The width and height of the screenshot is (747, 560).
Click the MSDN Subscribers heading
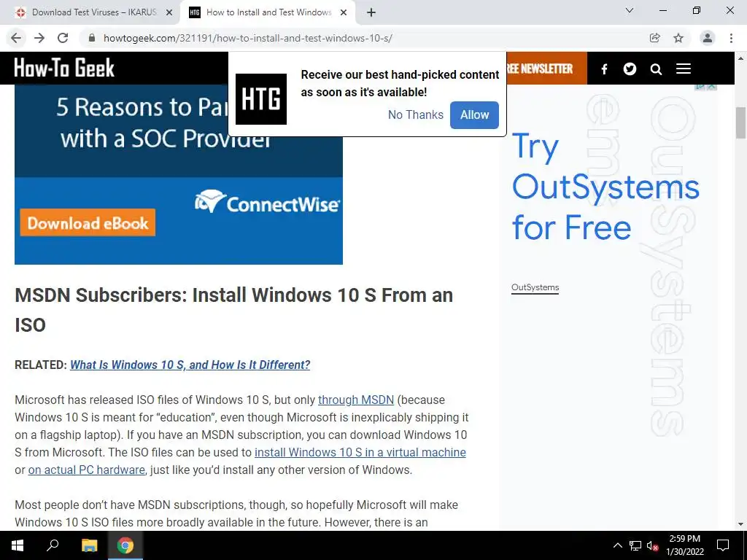coord(234,310)
